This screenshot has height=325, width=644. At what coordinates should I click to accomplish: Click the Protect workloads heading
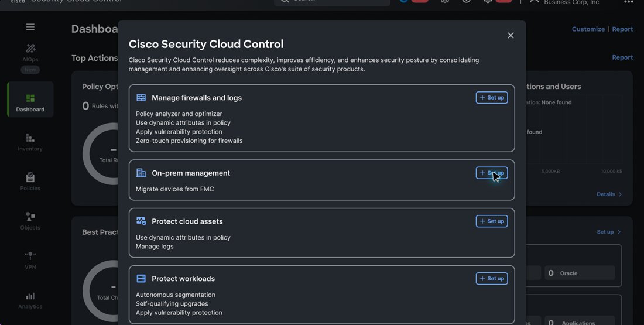183,279
